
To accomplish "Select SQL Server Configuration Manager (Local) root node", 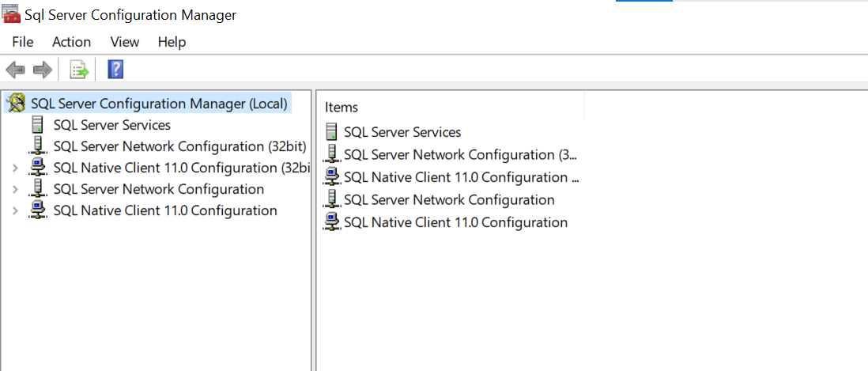I will pyautogui.click(x=159, y=104).
